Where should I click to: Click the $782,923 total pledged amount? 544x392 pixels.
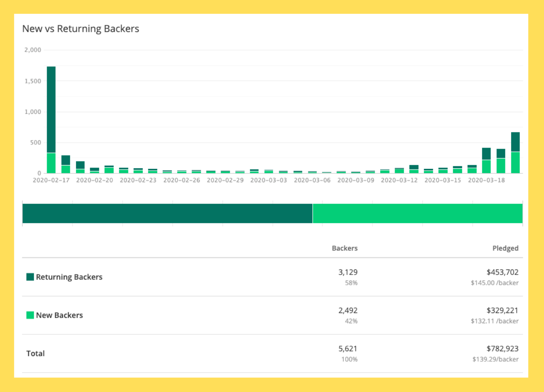(x=502, y=349)
